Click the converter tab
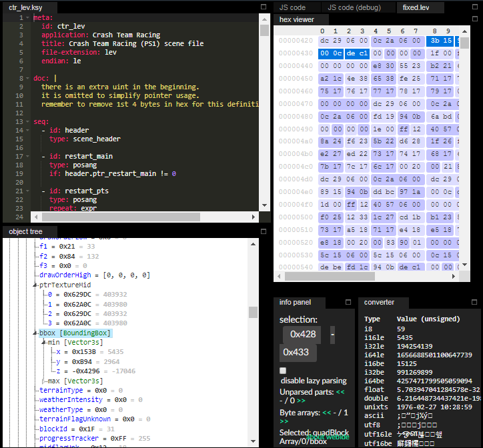This screenshot has height=448, width=483. (379, 303)
